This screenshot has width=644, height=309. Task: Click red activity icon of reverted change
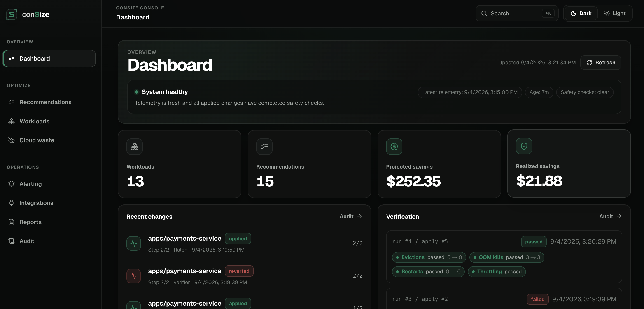pyautogui.click(x=134, y=276)
